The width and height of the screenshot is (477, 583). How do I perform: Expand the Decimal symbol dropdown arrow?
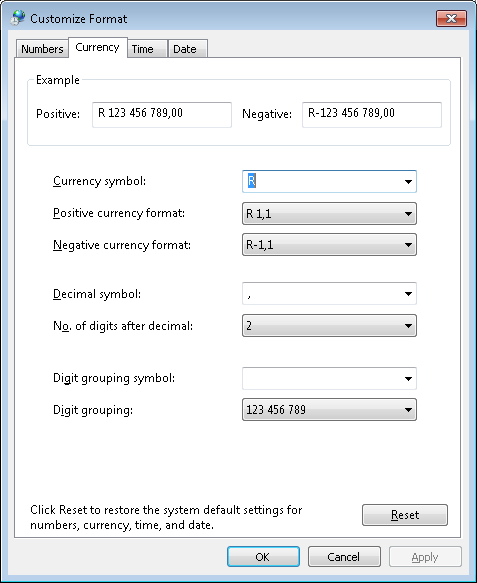coord(408,294)
